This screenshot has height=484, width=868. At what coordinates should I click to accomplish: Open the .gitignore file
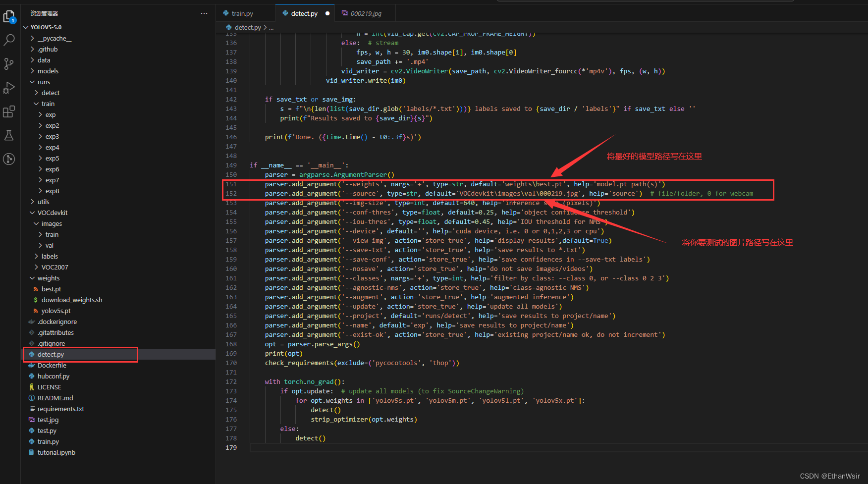click(51, 343)
